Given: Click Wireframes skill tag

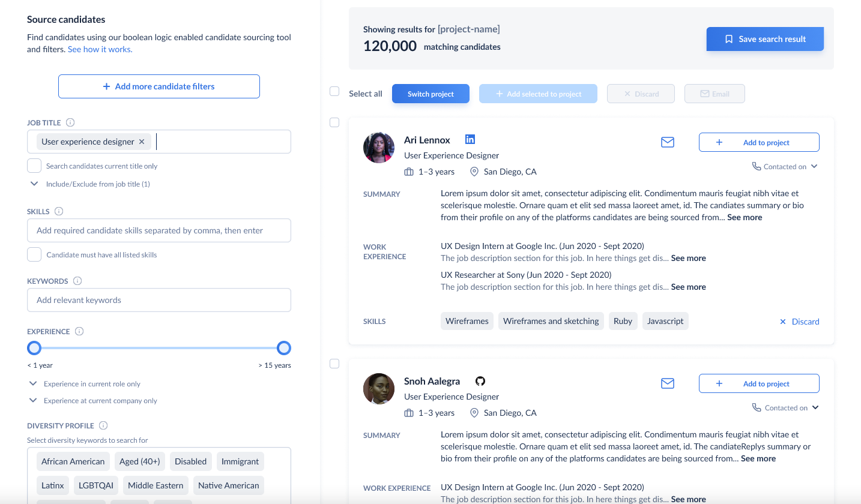Looking at the screenshot, I should click(x=467, y=321).
